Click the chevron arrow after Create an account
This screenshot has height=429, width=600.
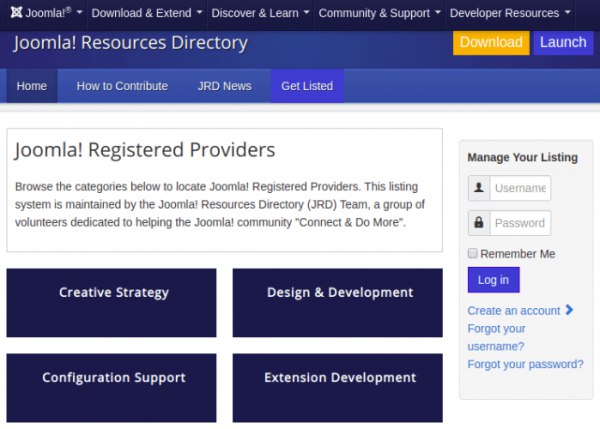569,310
